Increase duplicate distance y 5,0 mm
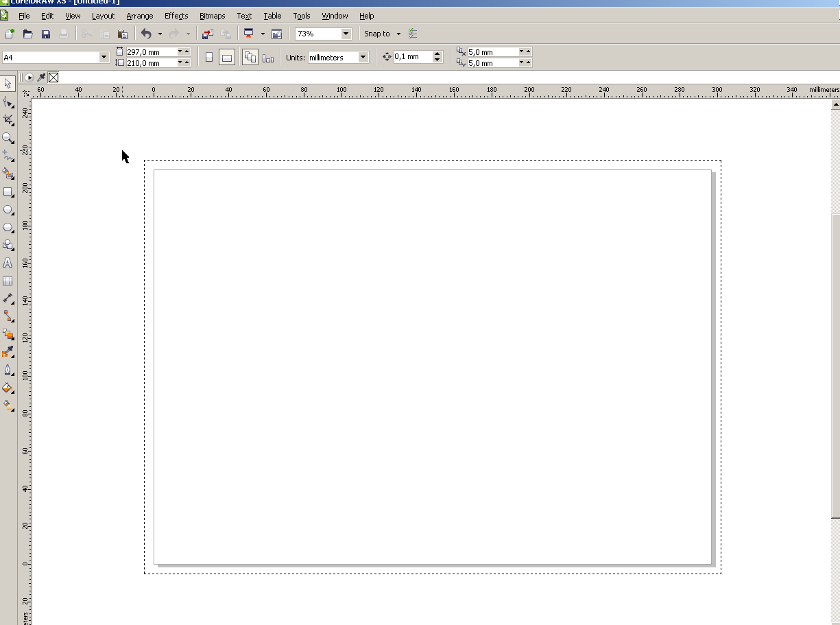The image size is (840, 625). pyautogui.click(x=528, y=62)
